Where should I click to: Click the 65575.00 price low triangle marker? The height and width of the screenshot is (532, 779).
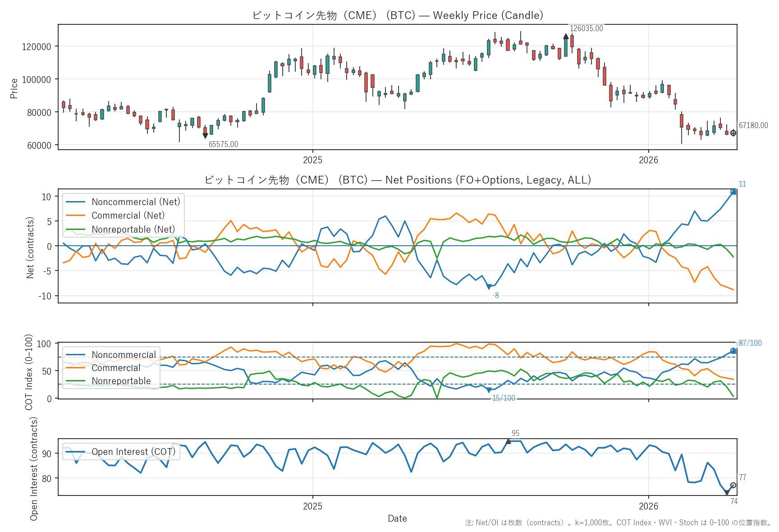(205, 136)
